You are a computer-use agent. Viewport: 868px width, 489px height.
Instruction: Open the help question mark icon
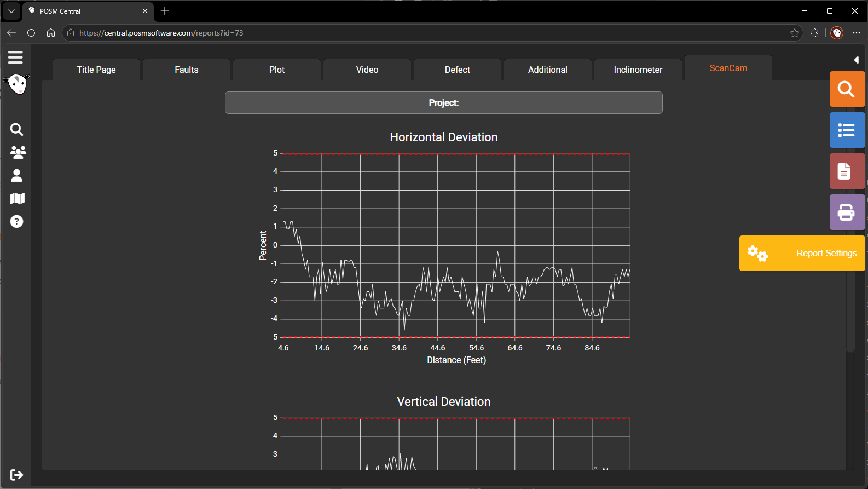pos(17,221)
